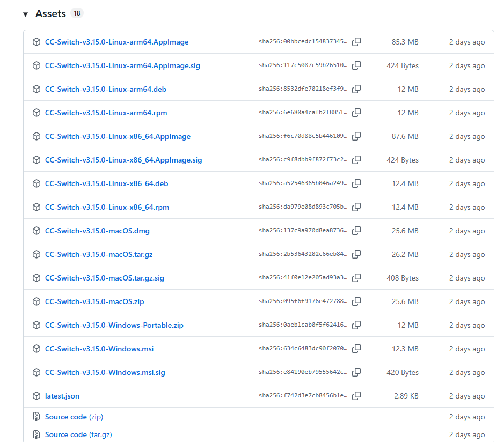Click the asset count badge 18
Image resolution: width=504 pixels, height=442 pixels.
pos(77,13)
